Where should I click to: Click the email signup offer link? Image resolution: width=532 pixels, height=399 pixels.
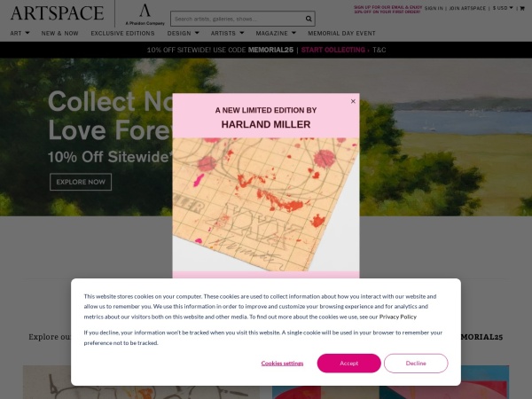tap(387, 10)
